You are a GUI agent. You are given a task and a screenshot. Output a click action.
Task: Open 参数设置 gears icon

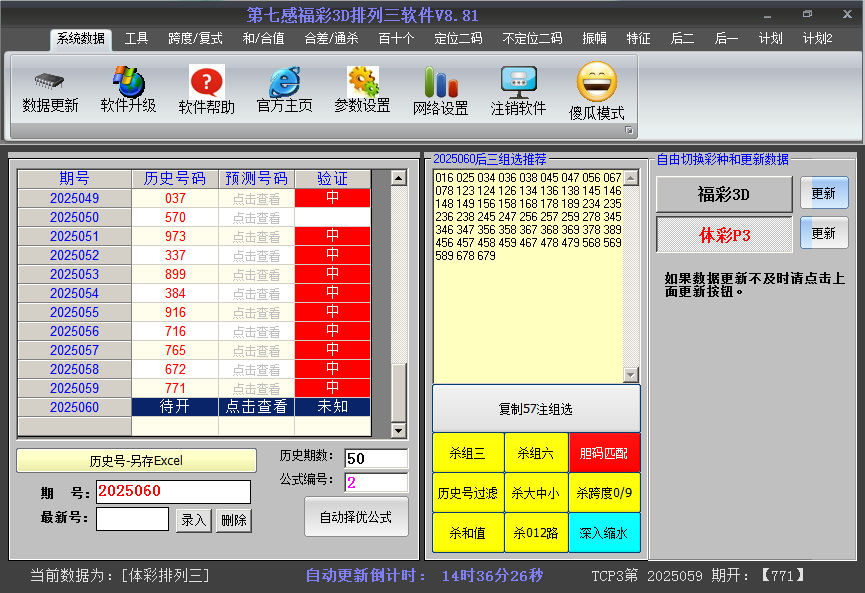click(x=362, y=81)
